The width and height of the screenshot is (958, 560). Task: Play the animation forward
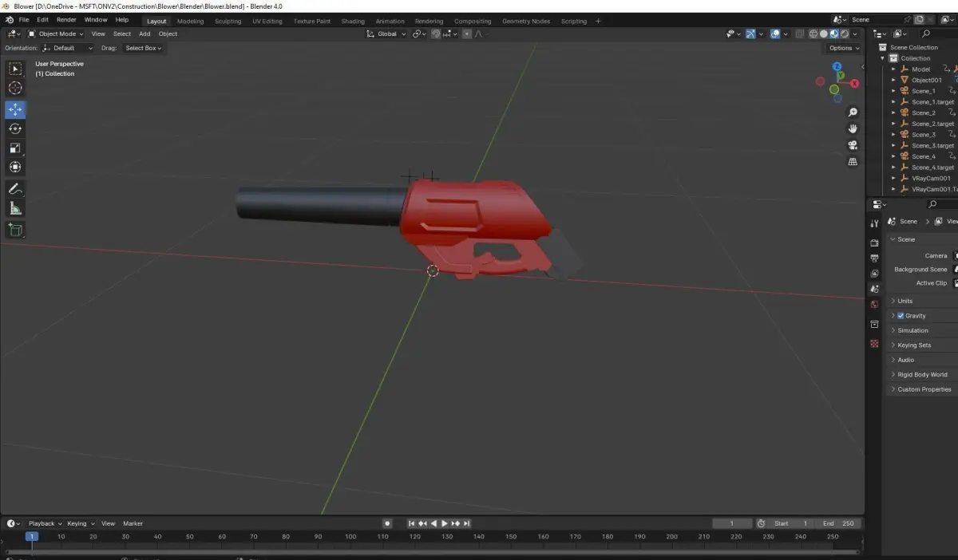point(445,523)
